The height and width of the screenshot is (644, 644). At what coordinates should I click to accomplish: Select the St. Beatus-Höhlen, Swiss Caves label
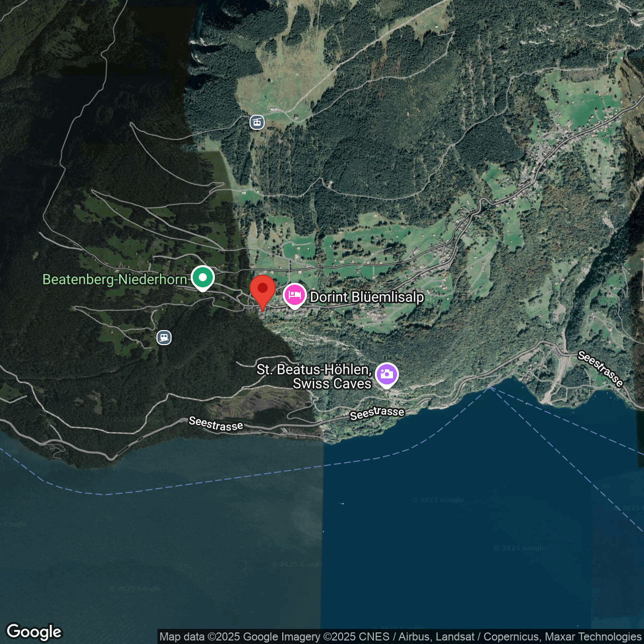314,376
